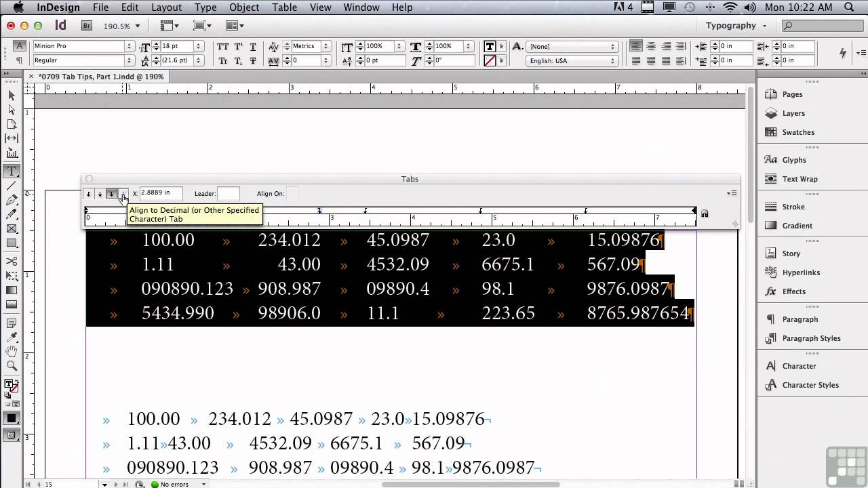Image resolution: width=868 pixels, height=488 pixels.
Task: Toggle Superscript formatting
Action: 238,46
